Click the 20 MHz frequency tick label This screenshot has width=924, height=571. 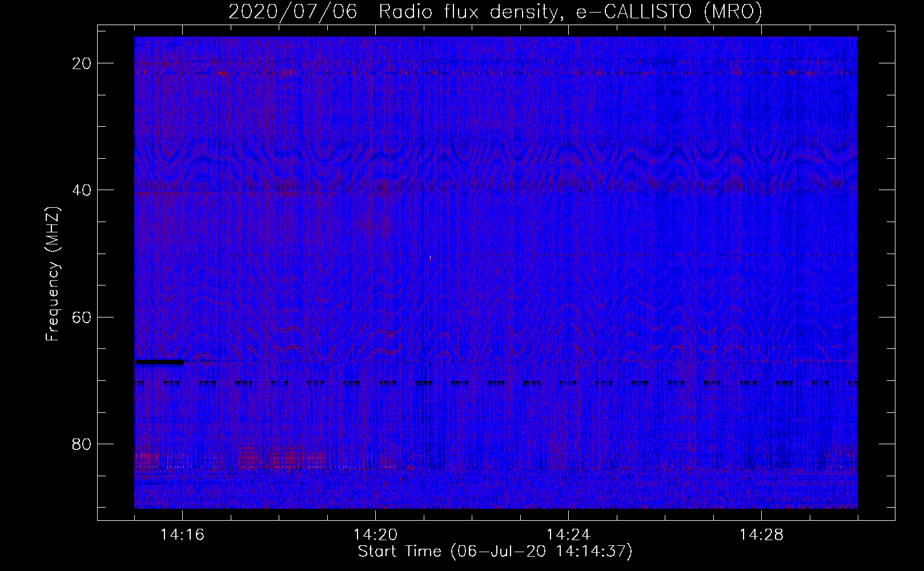coord(82,63)
